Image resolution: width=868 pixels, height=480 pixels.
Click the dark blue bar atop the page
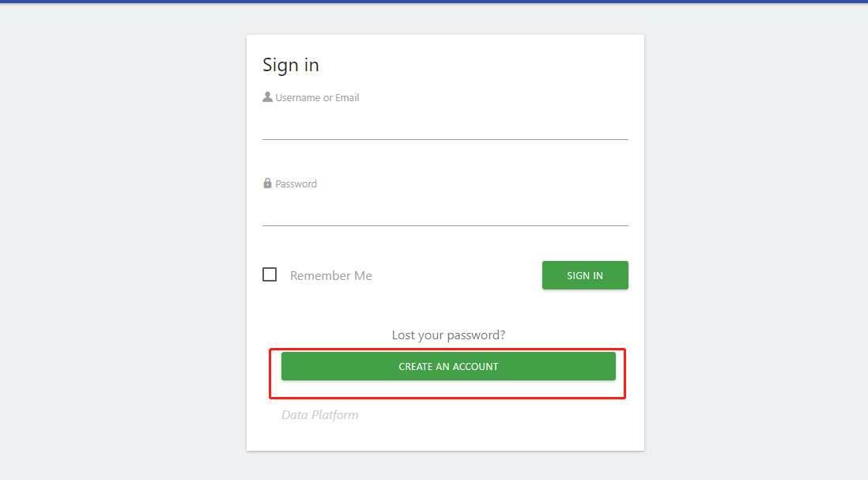click(434, 2)
